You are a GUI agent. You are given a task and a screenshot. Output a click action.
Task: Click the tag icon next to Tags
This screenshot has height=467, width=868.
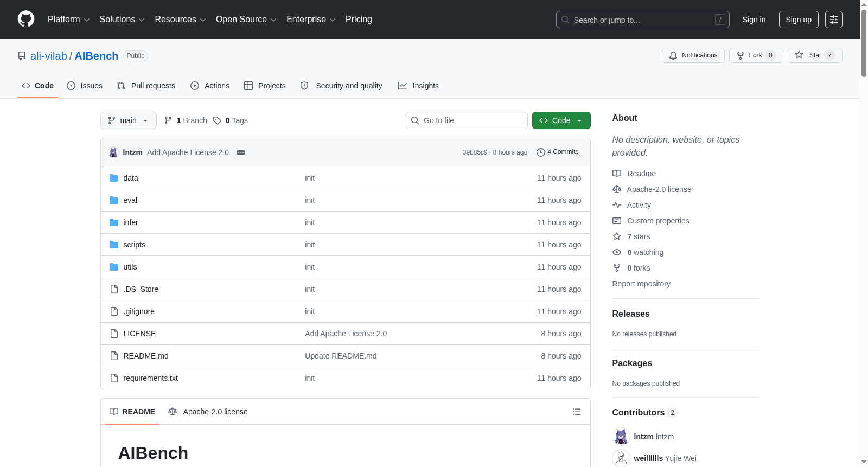coord(217,120)
